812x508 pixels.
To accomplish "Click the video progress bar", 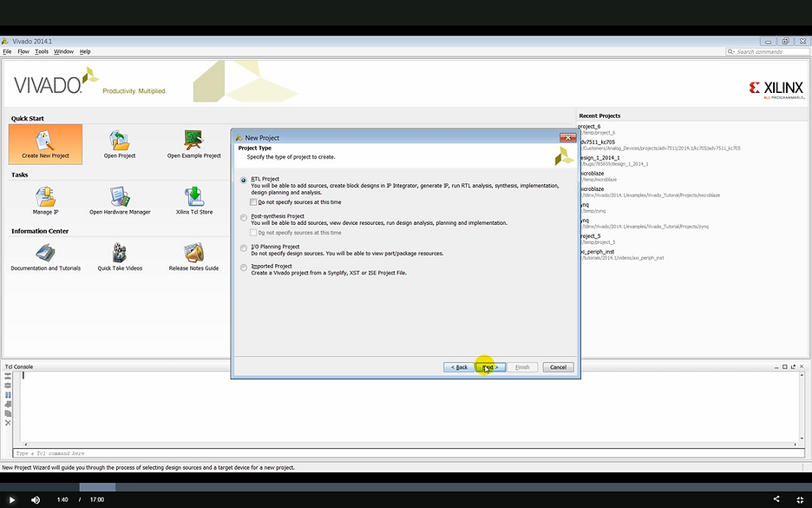I will pos(406,487).
